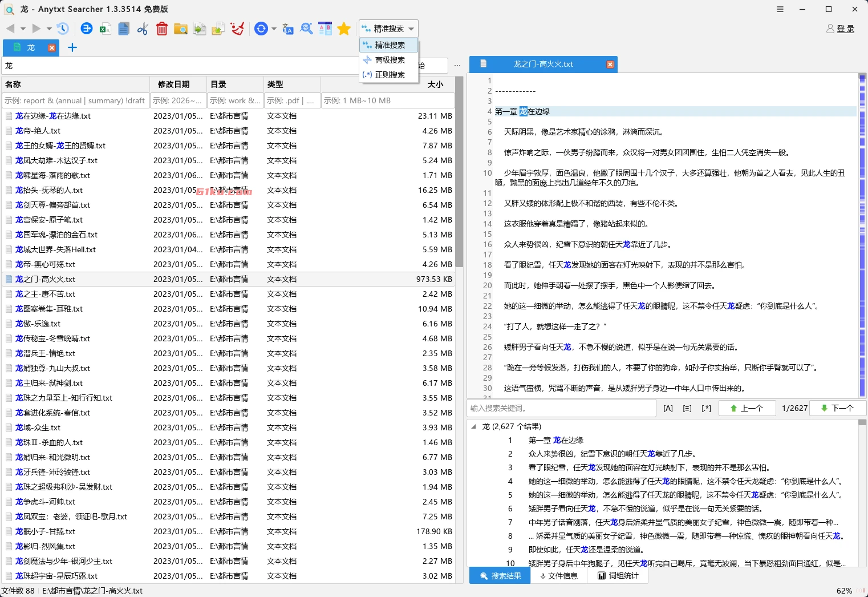Click the back navigation arrow
Image resolution: width=868 pixels, height=597 pixels.
point(10,29)
